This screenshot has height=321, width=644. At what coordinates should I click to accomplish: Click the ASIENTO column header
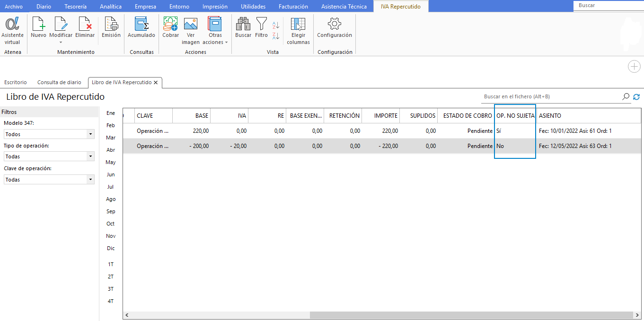tap(589, 115)
